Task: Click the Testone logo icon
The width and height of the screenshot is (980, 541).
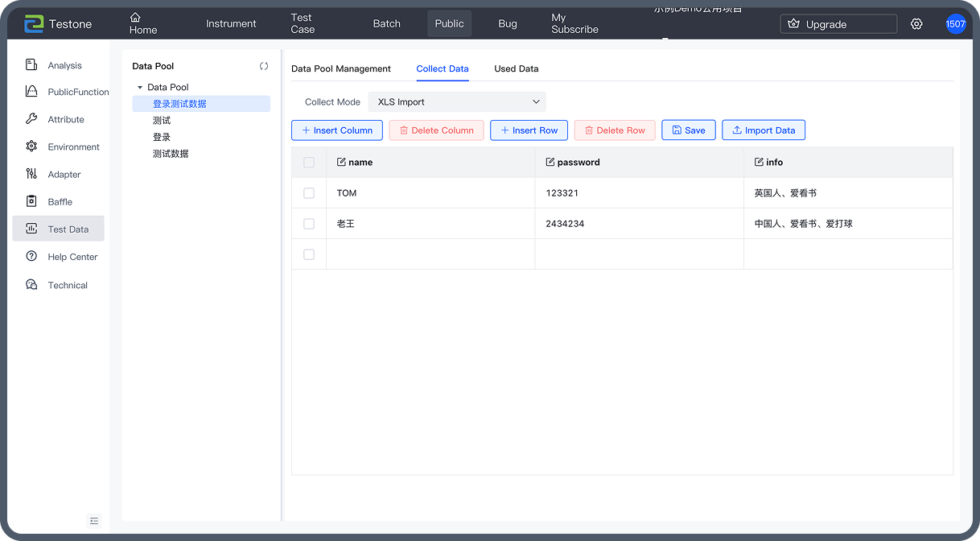Action: (x=33, y=24)
